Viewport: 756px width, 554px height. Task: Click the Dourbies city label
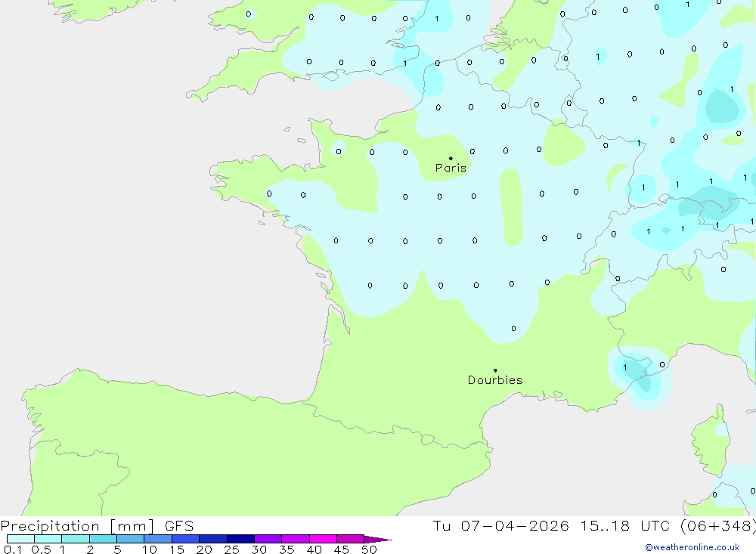495,380
